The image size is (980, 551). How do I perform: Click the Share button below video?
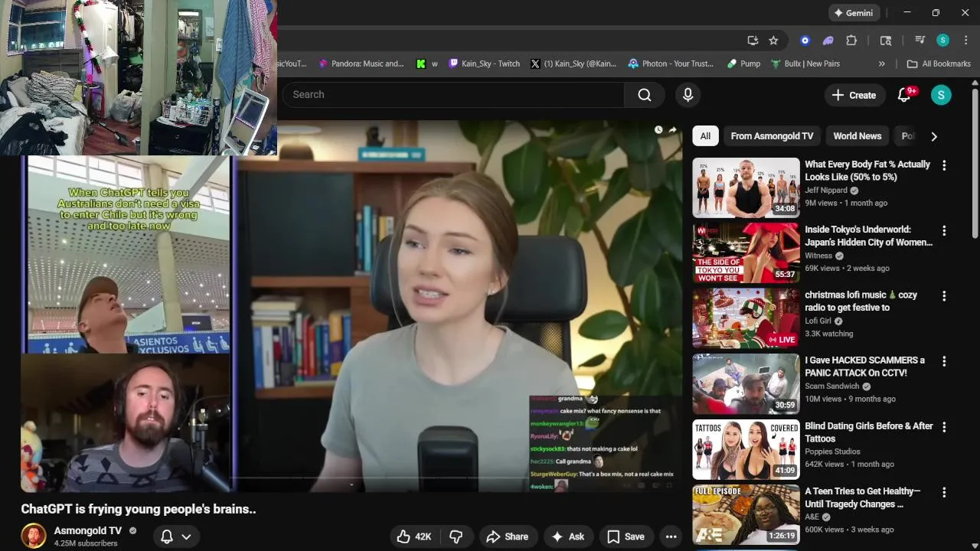click(x=507, y=536)
